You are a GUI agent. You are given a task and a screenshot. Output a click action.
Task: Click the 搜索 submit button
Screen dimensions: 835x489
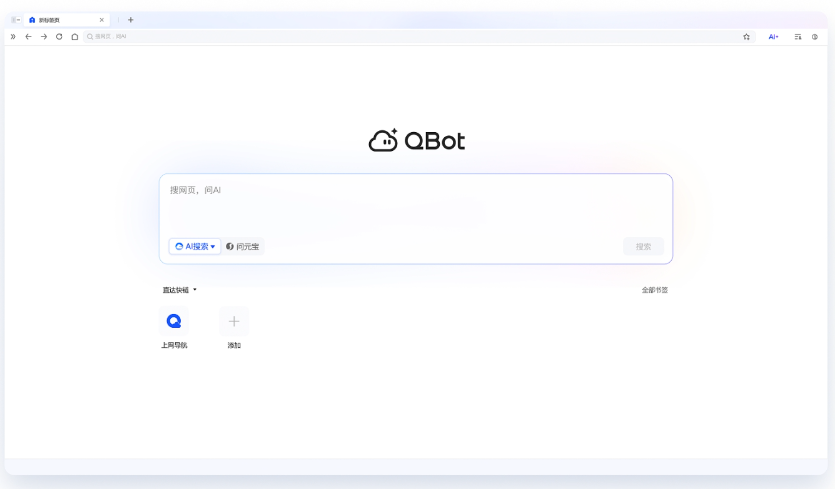(643, 246)
